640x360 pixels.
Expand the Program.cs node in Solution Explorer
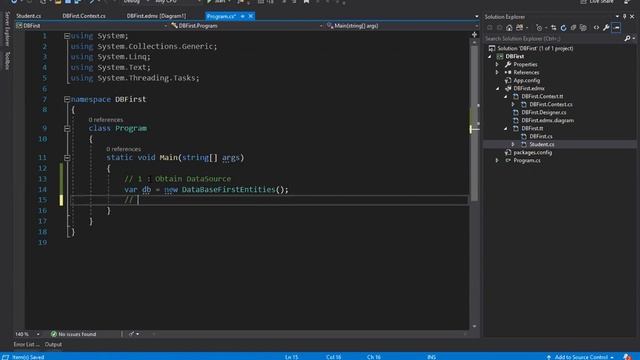(x=497, y=160)
